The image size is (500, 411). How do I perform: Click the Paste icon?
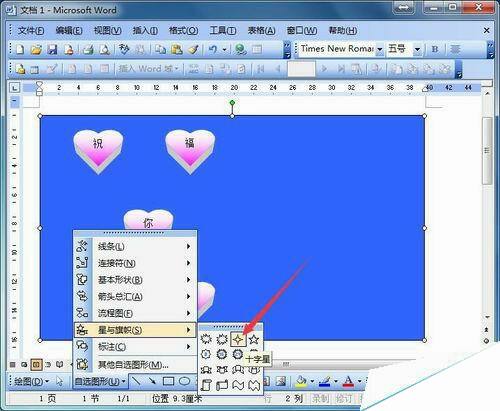(x=177, y=49)
